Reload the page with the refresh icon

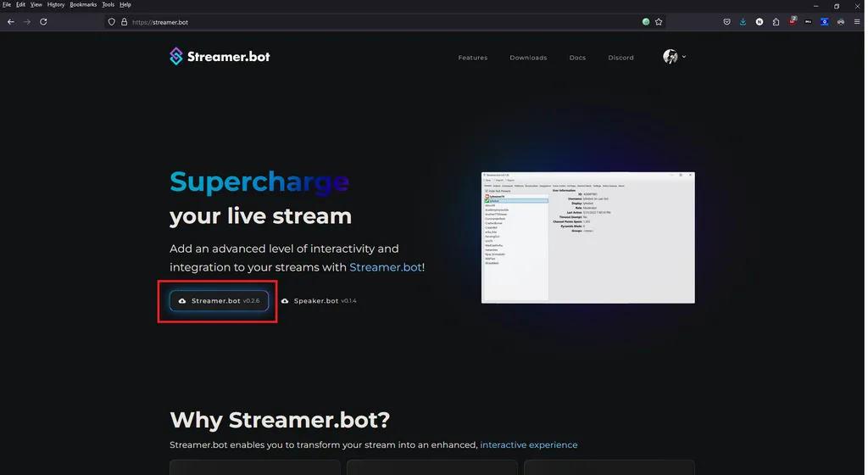(x=43, y=22)
